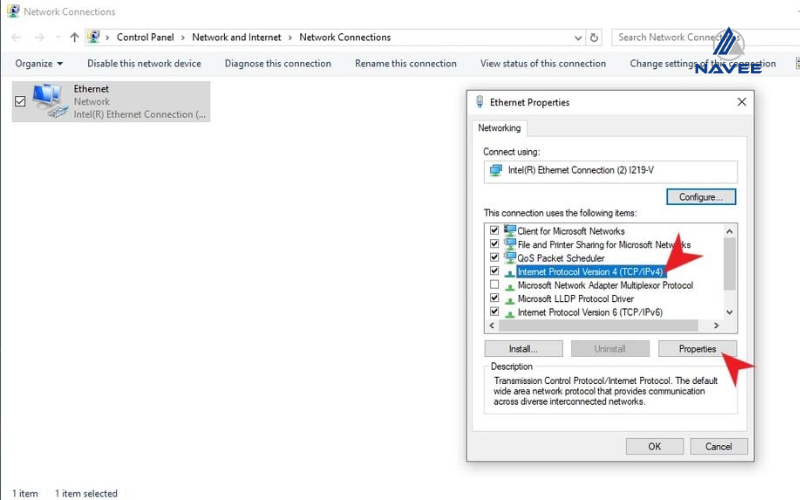The height and width of the screenshot is (500, 800).
Task: Uncheck Microsoft LLDP Protocol Driver checkbox
Action: click(x=494, y=298)
